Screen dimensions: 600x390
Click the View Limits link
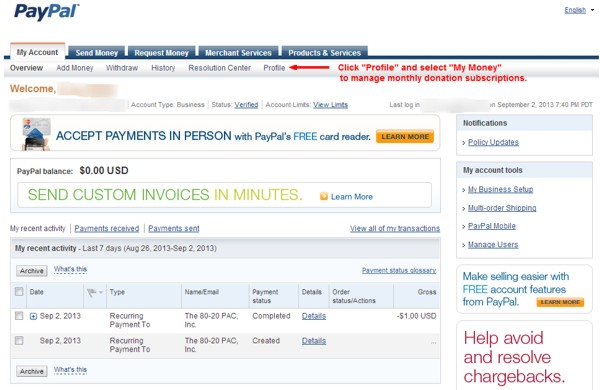coord(330,104)
